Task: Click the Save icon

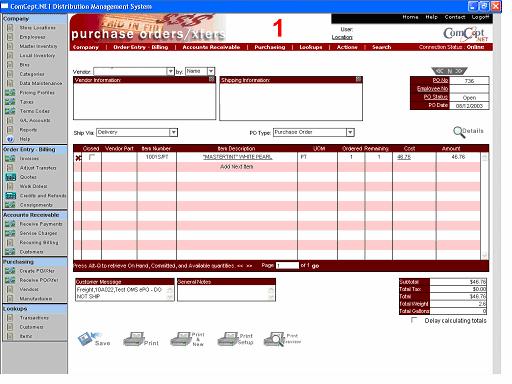Action: (x=88, y=338)
